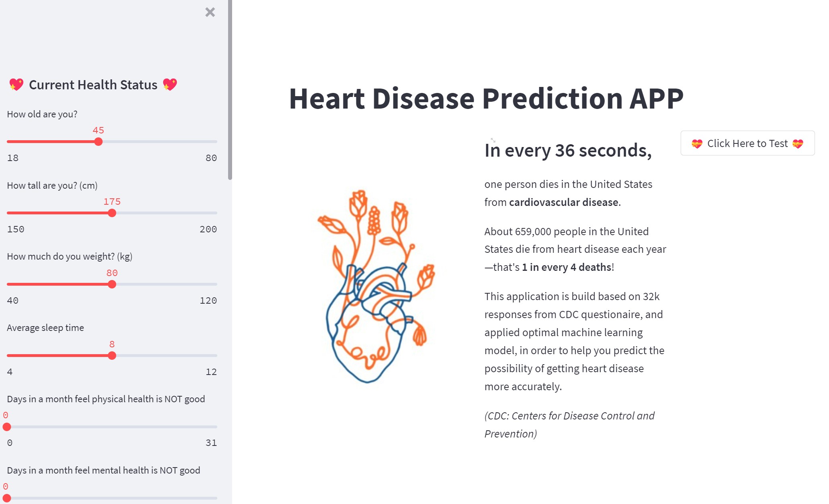Click the ribbon heart emoji left of Click Here to Test
The width and height of the screenshot is (829, 504).
click(x=697, y=143)
